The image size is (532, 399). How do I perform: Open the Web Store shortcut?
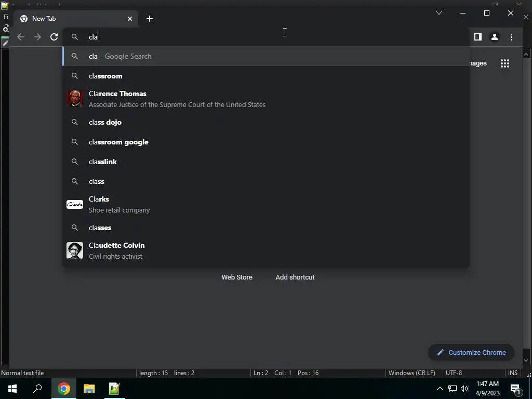(x=237, y=277)
